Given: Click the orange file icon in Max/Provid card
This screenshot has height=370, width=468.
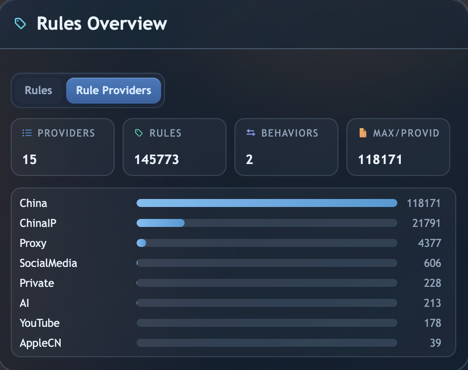Looking at the screenshot, I should tap(363, 133).
